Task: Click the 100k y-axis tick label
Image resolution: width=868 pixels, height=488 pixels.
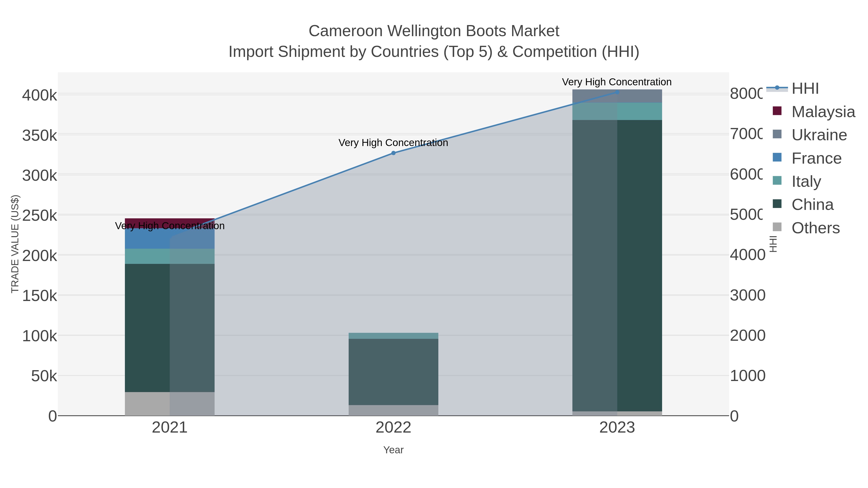Action: click(40, 336)
